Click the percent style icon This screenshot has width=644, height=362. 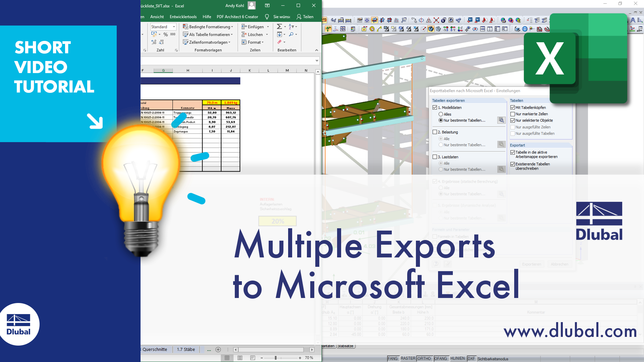tap(165, 35)
